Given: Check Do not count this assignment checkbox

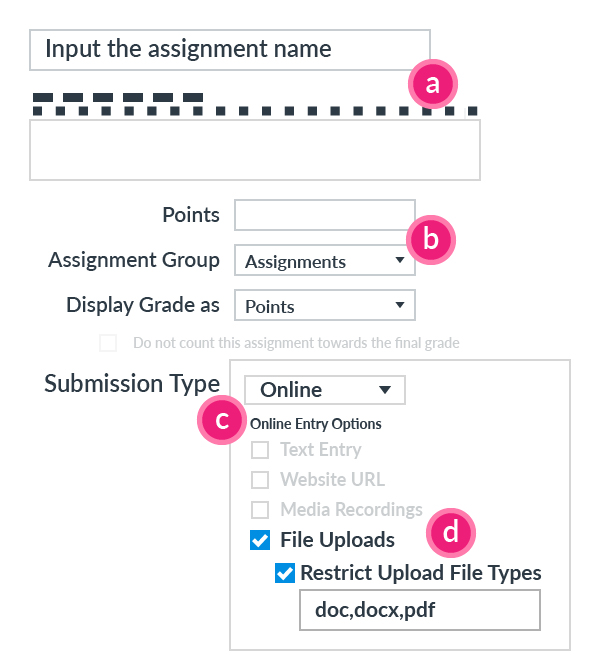Looking at the screenshot, I should [108, 344].
